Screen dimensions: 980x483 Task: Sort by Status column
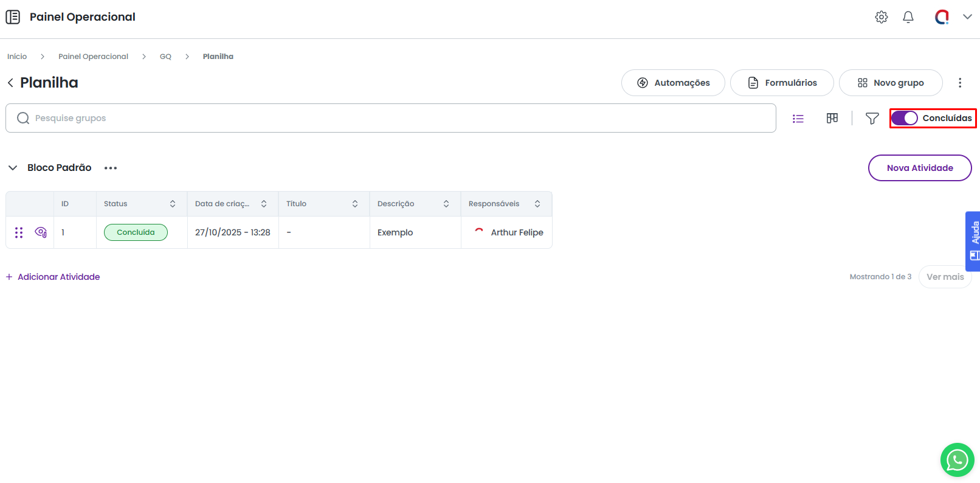173,204
